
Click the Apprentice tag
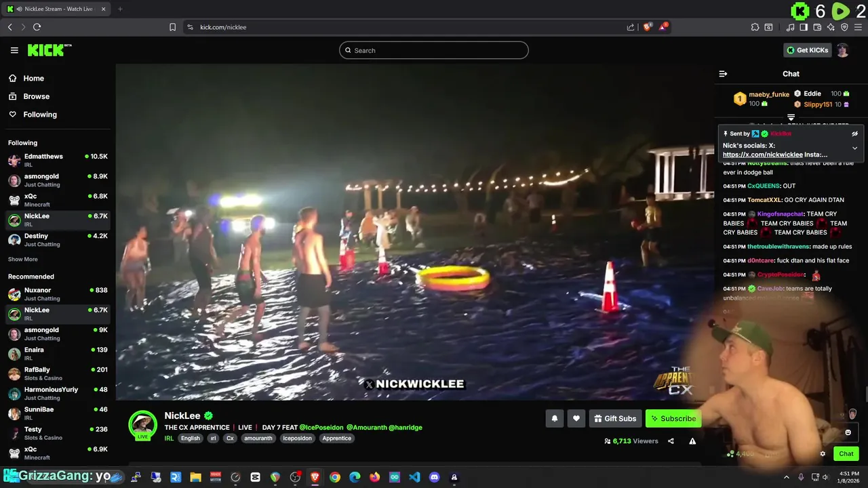pos(337,439)
